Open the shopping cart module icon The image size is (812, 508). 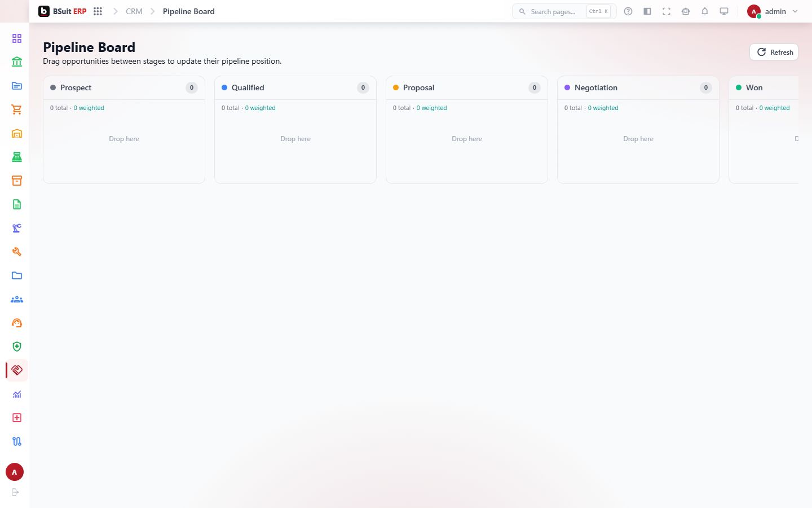point(17,110)
